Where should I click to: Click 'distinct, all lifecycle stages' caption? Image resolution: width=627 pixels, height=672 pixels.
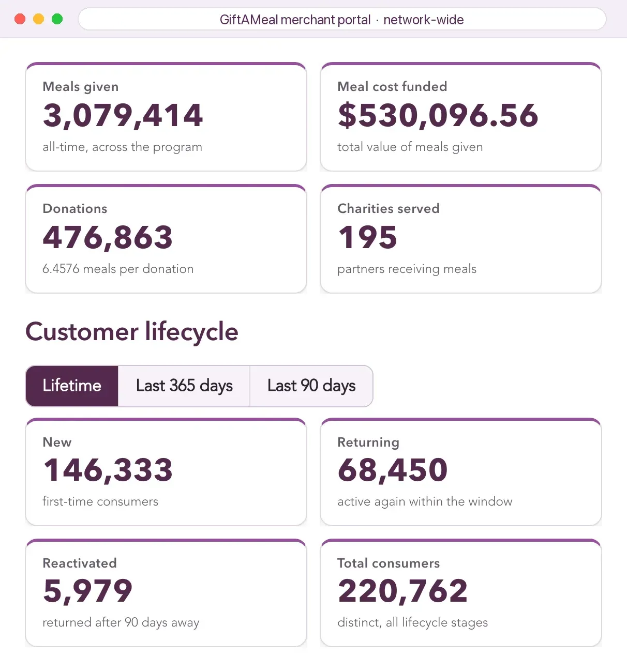point(412,623)
